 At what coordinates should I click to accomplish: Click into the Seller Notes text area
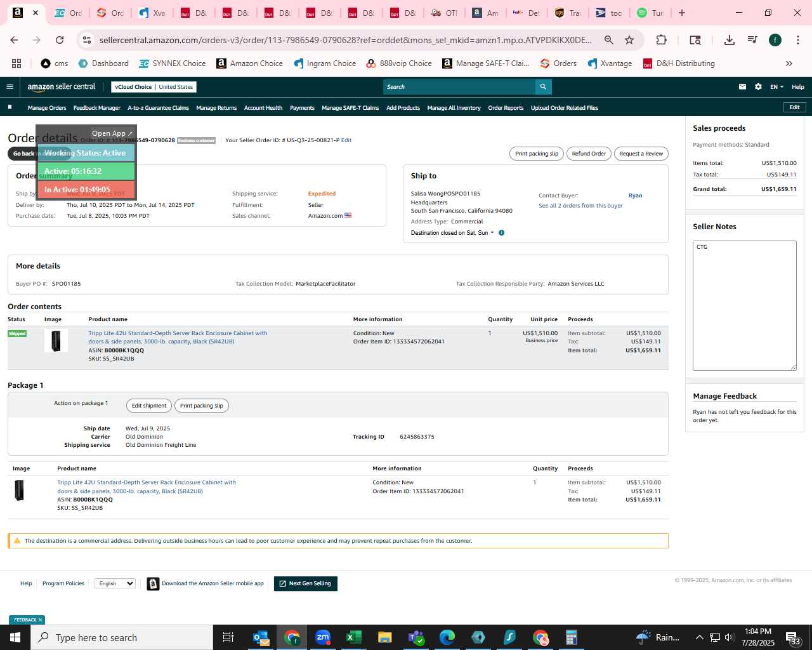point(745,305)
